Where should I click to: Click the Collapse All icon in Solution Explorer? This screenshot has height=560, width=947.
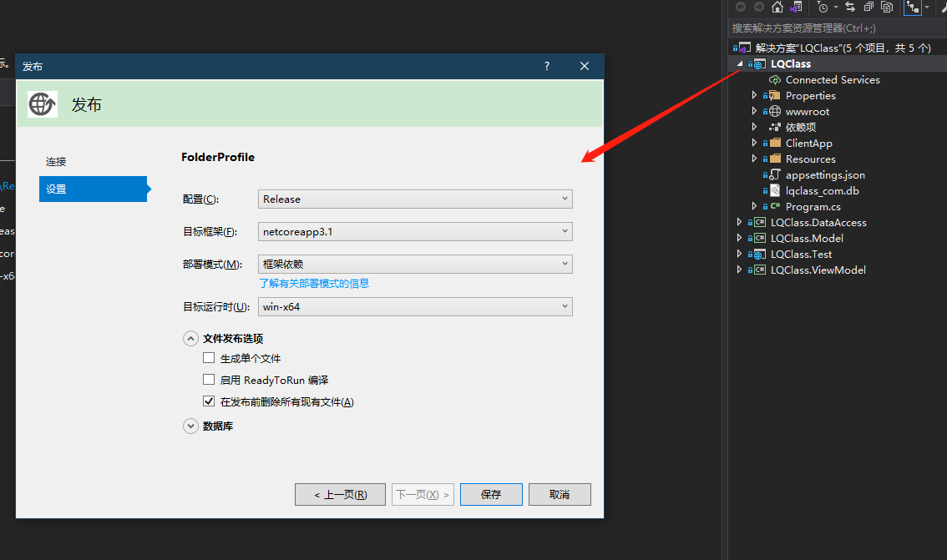[x=869, y=8]
